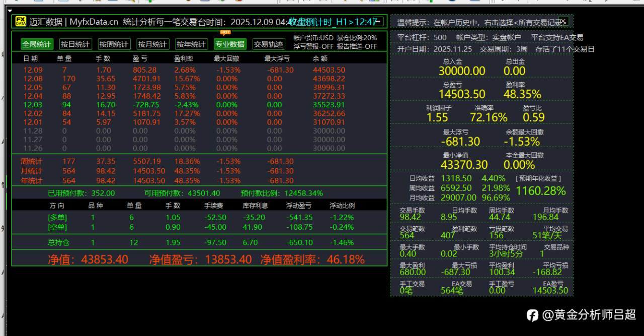Click the 盈利率 column header
Image resolution: width=644 pixels, height=336 pixels.
184,58
